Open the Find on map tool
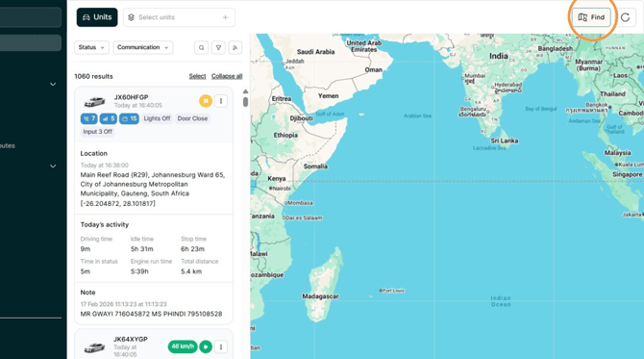This screenshot has width=644, height=359. click(591, 17)
